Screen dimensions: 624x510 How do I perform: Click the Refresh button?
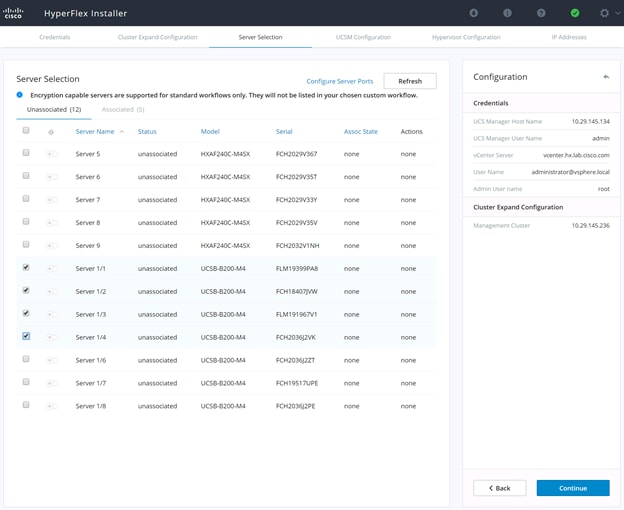coord(410,81)
